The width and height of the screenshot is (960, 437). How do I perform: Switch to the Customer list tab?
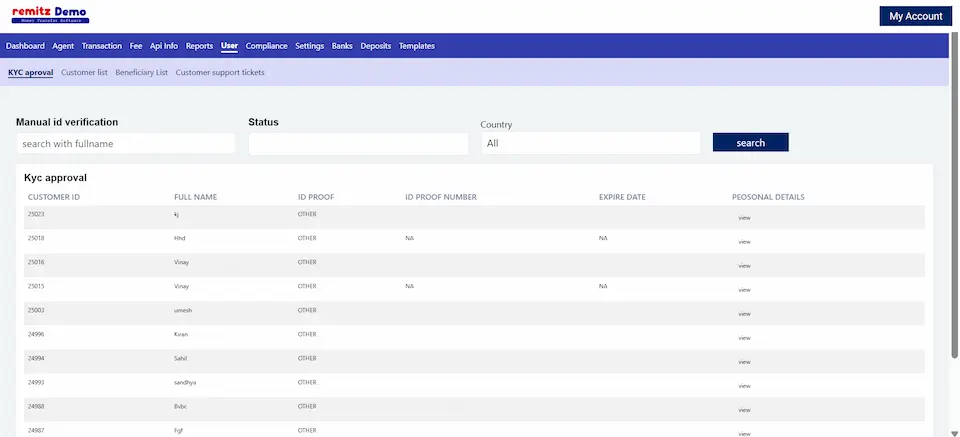pyautogui.click(x=84, y=72)
